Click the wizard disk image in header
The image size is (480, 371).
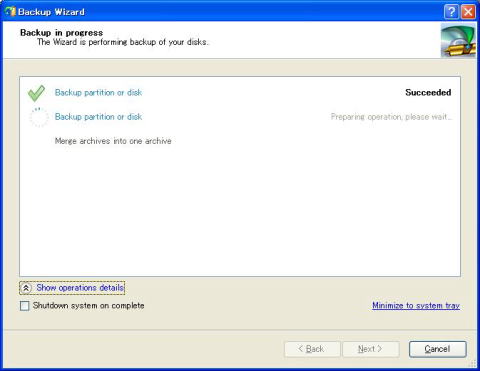(458, 41)
